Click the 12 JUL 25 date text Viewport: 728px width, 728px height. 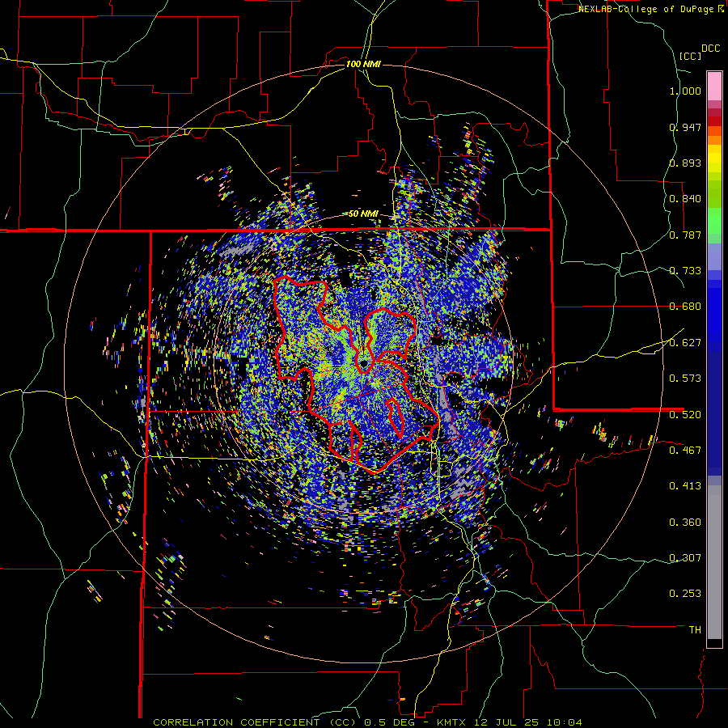click(x=506, y=722)
